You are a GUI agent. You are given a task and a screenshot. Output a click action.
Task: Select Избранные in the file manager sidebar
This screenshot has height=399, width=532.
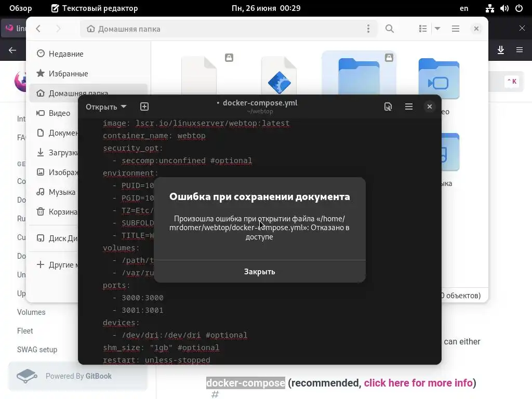pyautogui.click(x=88, y=73)
